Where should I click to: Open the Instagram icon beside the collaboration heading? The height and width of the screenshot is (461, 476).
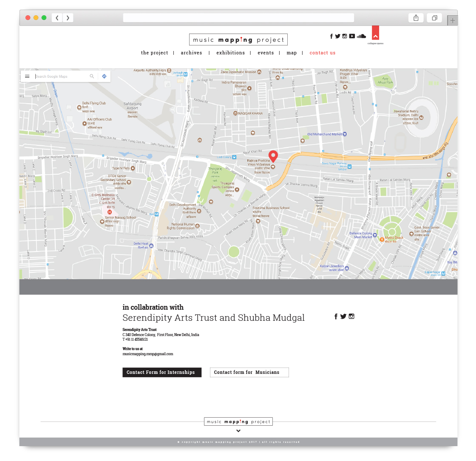pyautogui.click(x=351, y=316)
